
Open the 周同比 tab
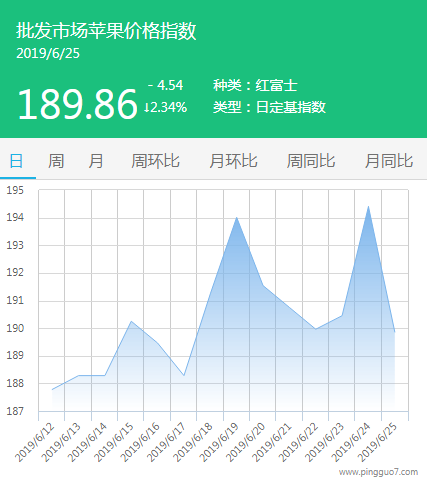click(311, 161)
